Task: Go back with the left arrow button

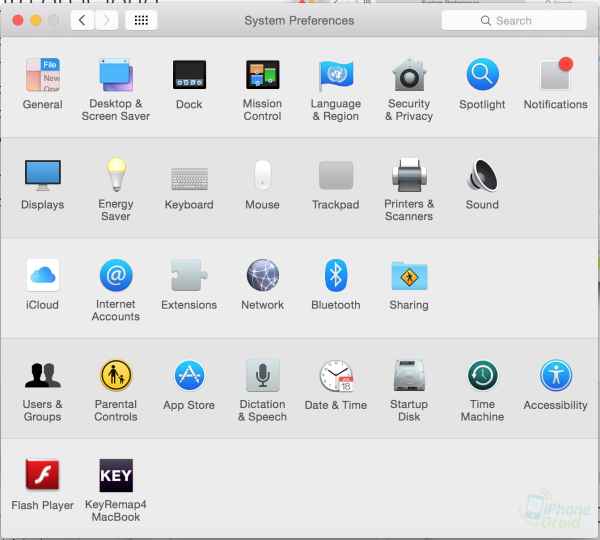Action: tap(82, 20)
